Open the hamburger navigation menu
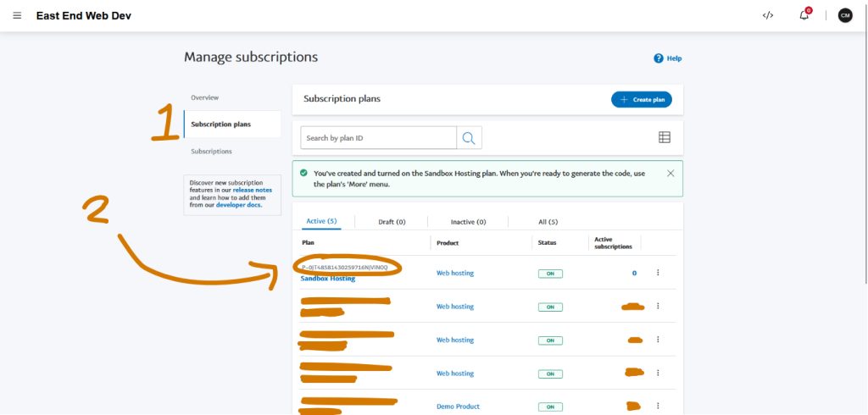 click(17, 15)
